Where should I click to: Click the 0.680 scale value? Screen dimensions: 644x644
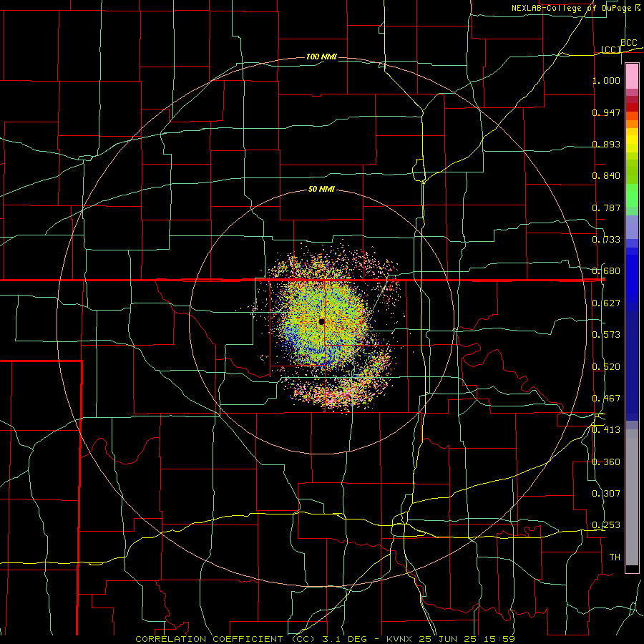[x=606, y=271]
